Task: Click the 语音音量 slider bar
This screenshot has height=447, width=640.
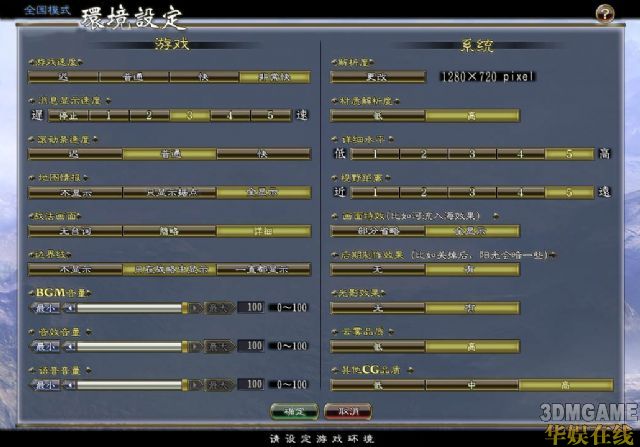Action: click(132, 385)
